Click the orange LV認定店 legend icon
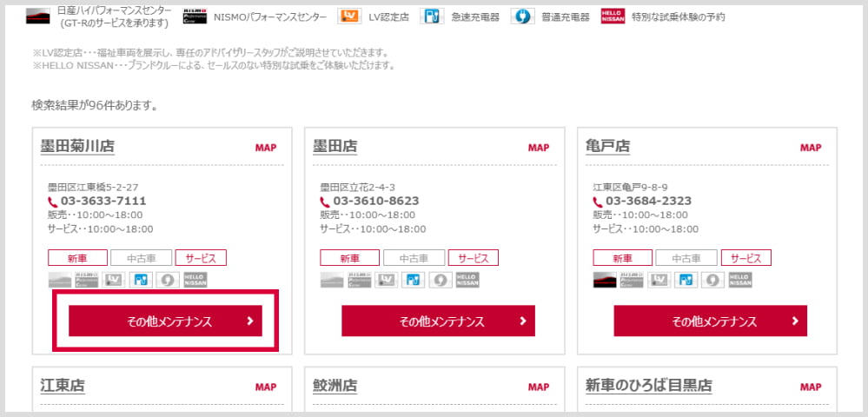The image size is (868, 417). pyautogui.click(x=349, y=17)
